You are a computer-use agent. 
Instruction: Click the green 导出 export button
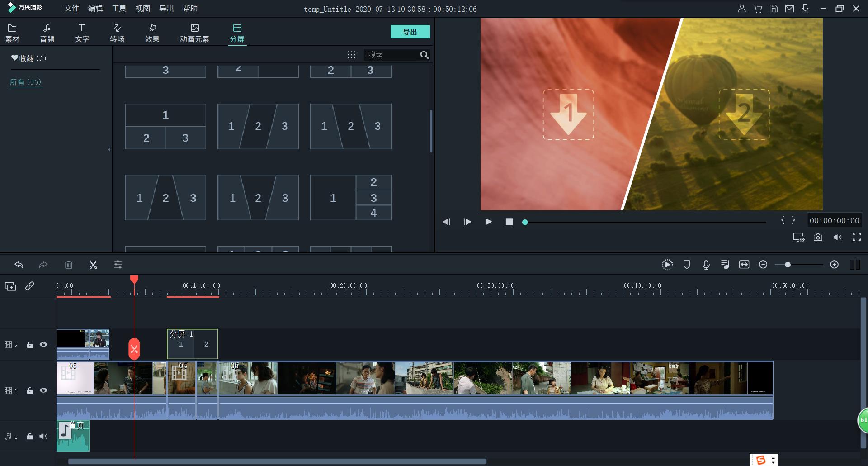410,32
